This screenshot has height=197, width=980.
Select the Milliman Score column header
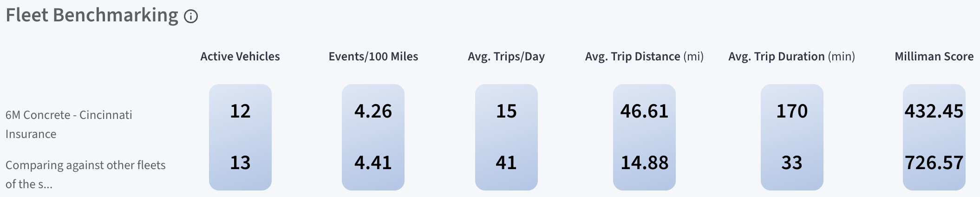point(934,57)
